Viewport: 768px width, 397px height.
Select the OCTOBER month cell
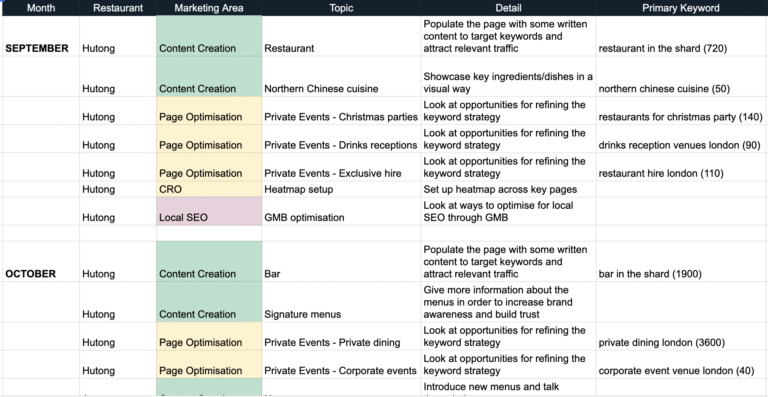(x=41, y=261)
